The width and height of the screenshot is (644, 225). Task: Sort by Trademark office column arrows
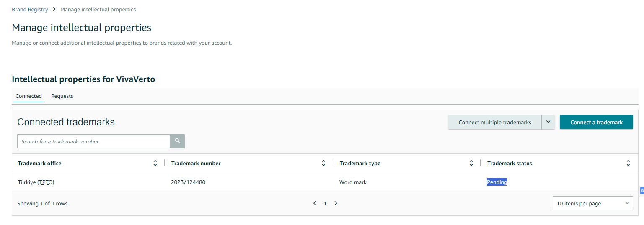155,164
